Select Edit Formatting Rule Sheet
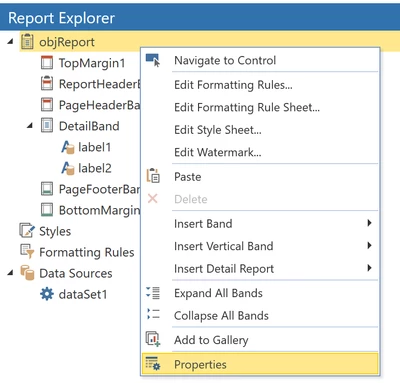Image resolution: width=400 pixels, height=383 pixels. click(x=260, y=107)
